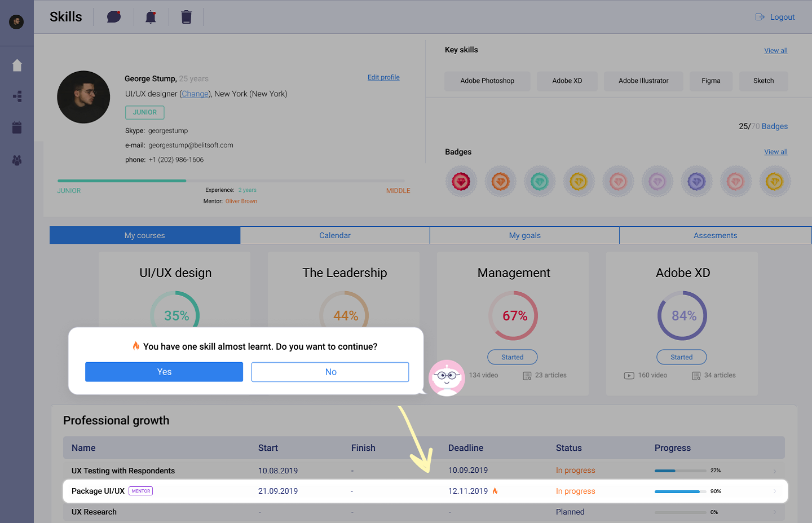Click the Started button under Management
The height and width of the screenshot is (523, 812).
(513, 357)
